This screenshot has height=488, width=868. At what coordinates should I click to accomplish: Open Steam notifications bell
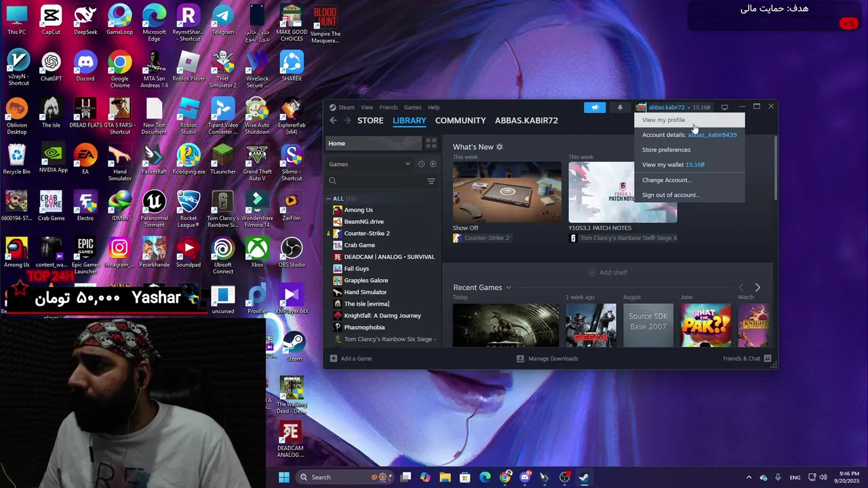click(x=620, y=107)
